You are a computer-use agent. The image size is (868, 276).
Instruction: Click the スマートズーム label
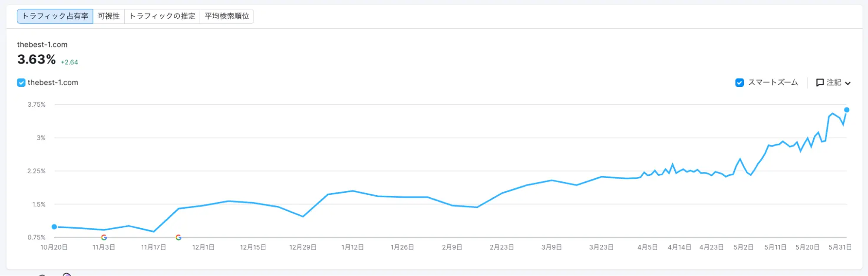(x=773, y=82)
